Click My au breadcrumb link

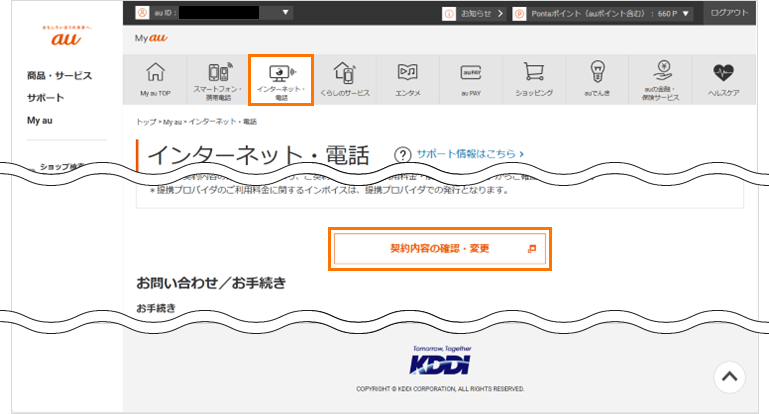click(x=172, y=122)
